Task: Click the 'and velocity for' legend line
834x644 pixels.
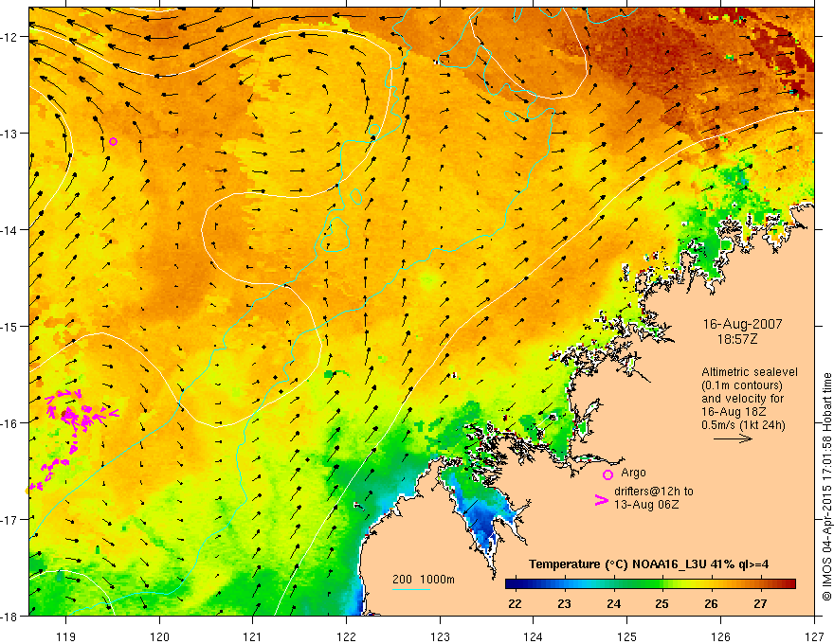Action: point(742,399)
